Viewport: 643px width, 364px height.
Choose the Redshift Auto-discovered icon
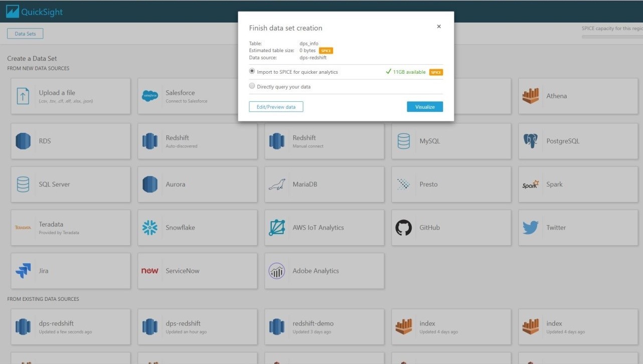150,141
